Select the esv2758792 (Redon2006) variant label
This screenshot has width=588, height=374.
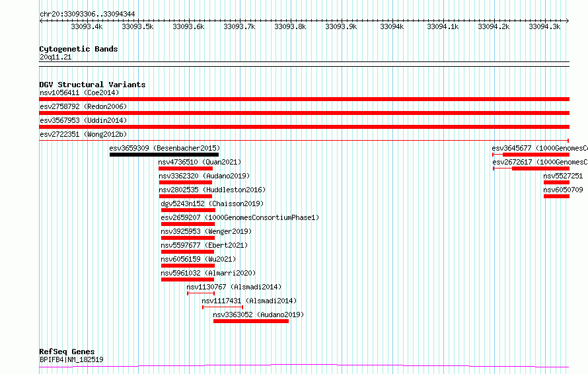coord(83,106)
